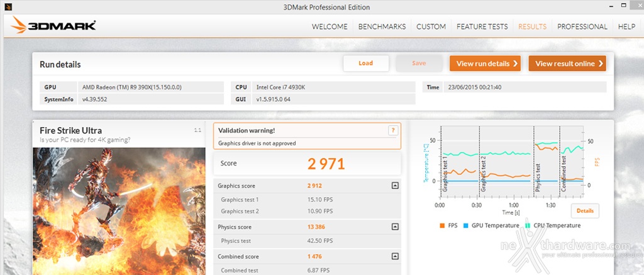Viewport: 644px width, 275px height.
Task: Select the GUI value v1.5.915.0 64
Action: [x=333, y=99]
